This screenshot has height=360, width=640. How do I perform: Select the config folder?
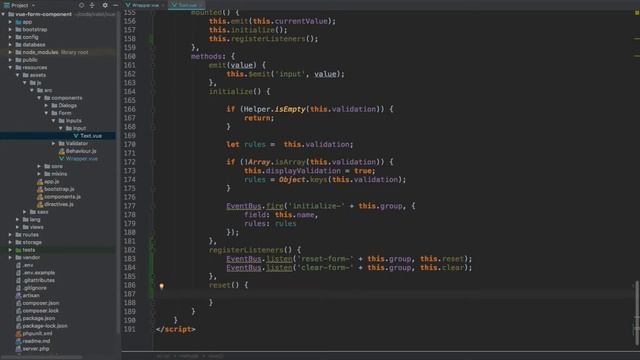click(30, 37)
